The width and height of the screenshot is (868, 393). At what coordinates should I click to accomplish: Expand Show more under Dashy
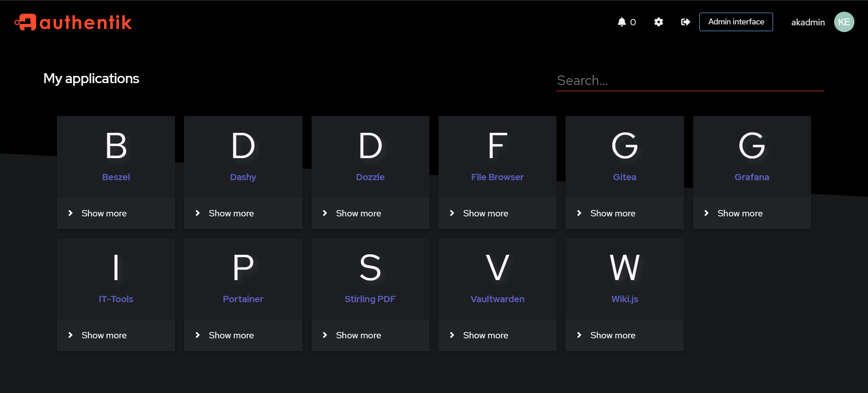point(243,213)
